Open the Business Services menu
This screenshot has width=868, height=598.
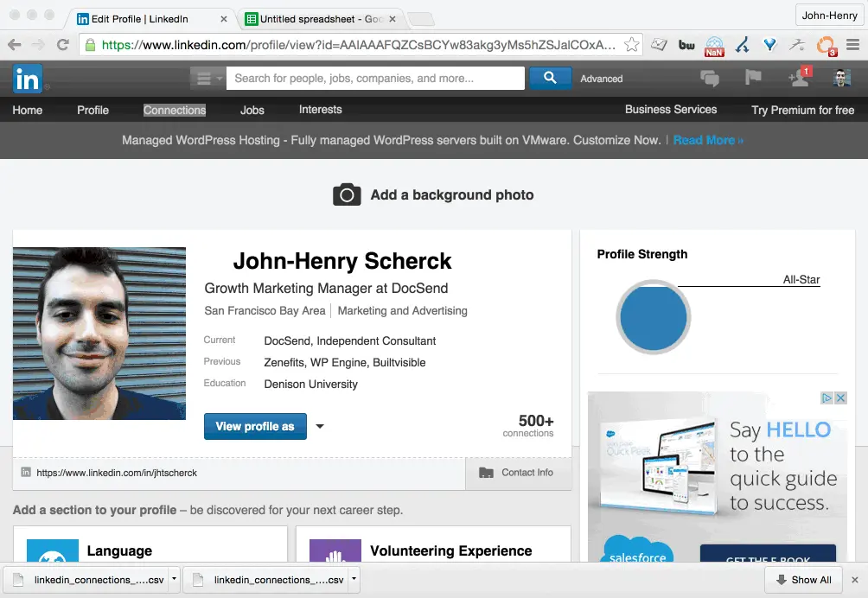pos(671,110)
